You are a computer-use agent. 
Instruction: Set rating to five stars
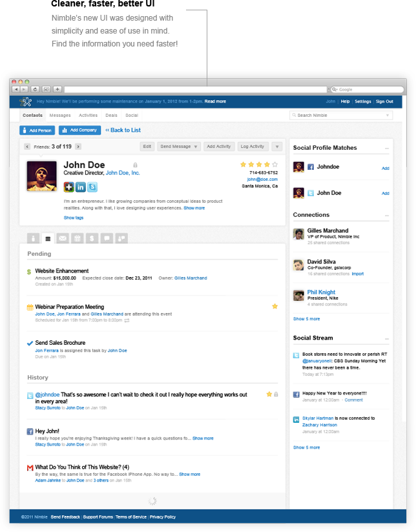[x=275, y=165]
